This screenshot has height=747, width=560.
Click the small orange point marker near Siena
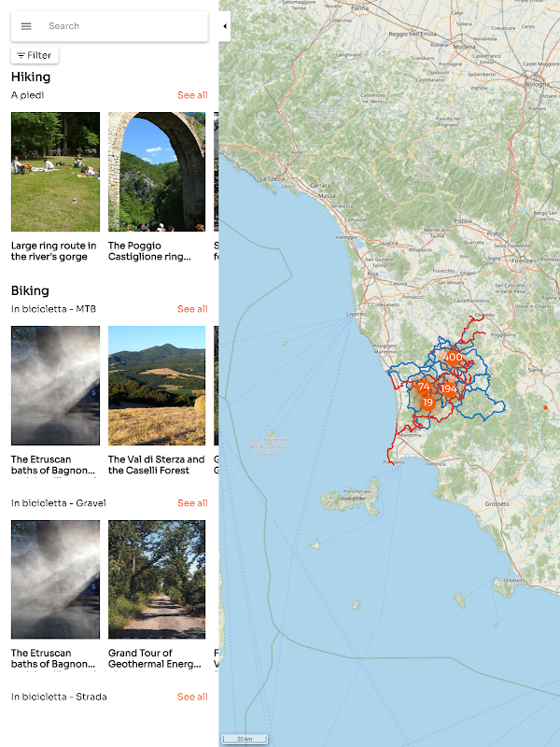coord(545,408)
